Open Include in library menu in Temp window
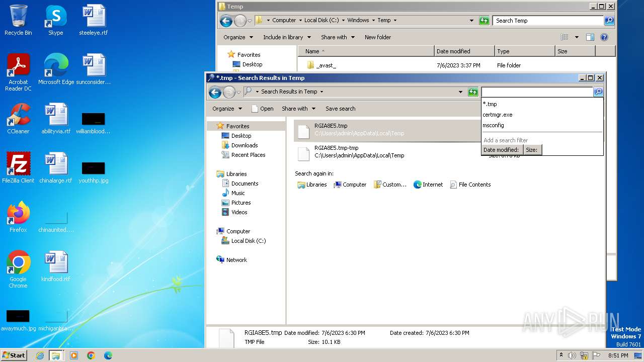The width and height of the screenshot is (644, 362). (287, 37)
